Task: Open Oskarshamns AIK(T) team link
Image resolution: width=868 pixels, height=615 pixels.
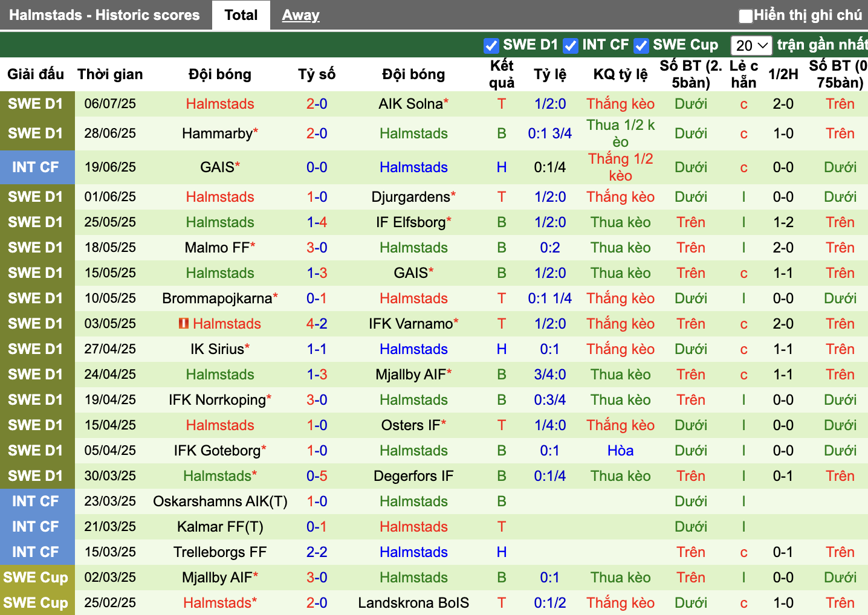Action: tap(220, 501)
